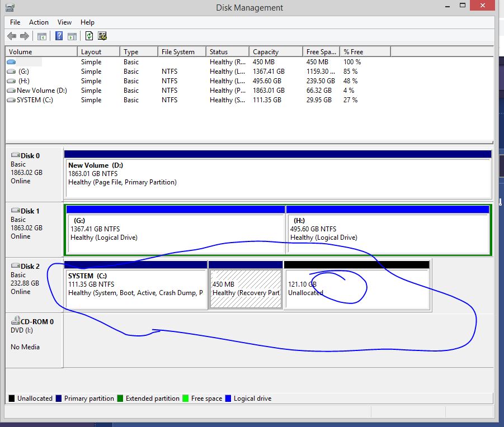504x427 pixels.
Task: Click the "48 %" free percentage cell
Action: point(350,81)
